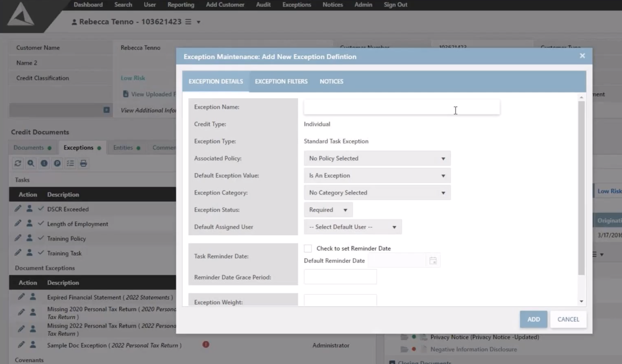Viewport: 622px width, 364px height.
Task: Open the Exception Status Required dropdown
Action: (328, 210)
